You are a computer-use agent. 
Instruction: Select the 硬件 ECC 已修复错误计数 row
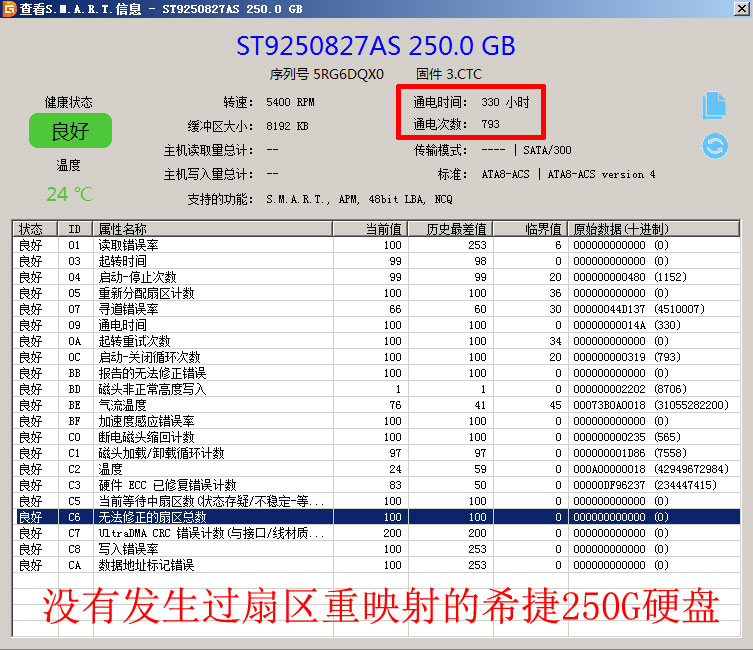click(x=376, y=485)
